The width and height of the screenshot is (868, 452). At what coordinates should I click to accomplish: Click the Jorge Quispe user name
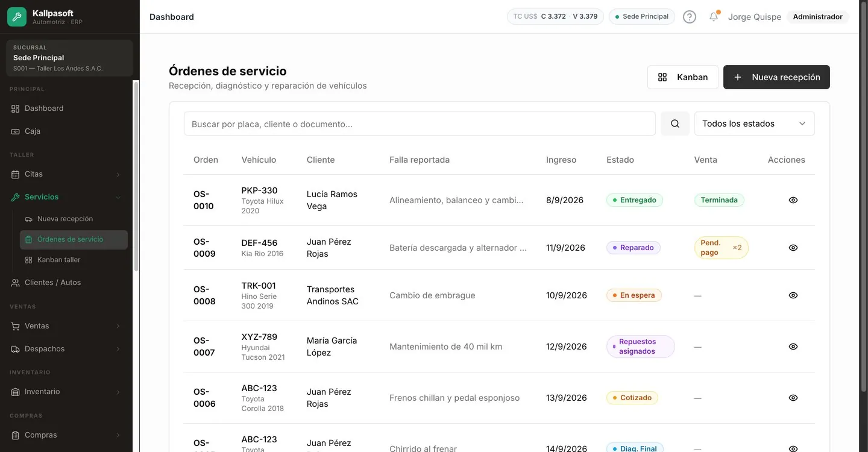tap(755, 17)
